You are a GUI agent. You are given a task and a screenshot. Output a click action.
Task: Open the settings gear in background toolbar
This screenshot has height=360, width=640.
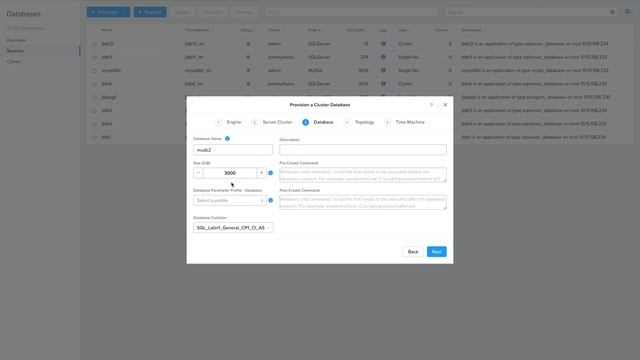(x=627, y=12)
